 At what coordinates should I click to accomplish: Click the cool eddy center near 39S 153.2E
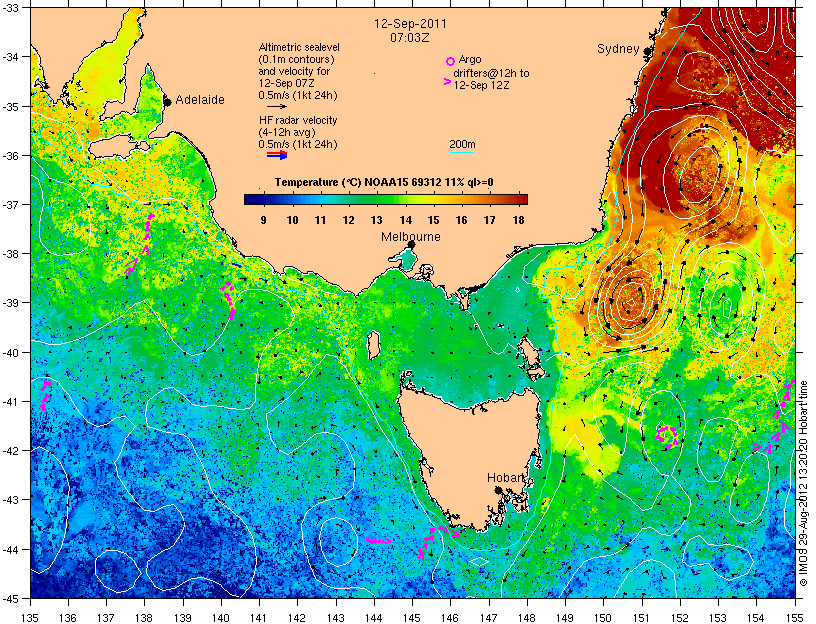coord(727,307)
